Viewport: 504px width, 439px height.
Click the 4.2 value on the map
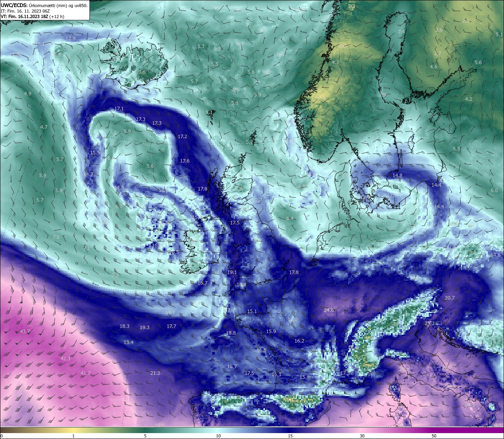(x=469, y=99)
